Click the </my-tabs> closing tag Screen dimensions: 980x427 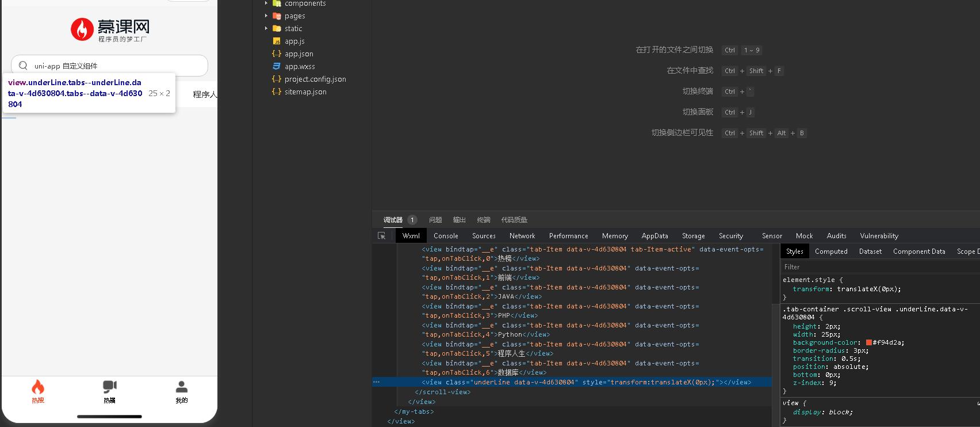pyautogui.click(x=414, y=411)
